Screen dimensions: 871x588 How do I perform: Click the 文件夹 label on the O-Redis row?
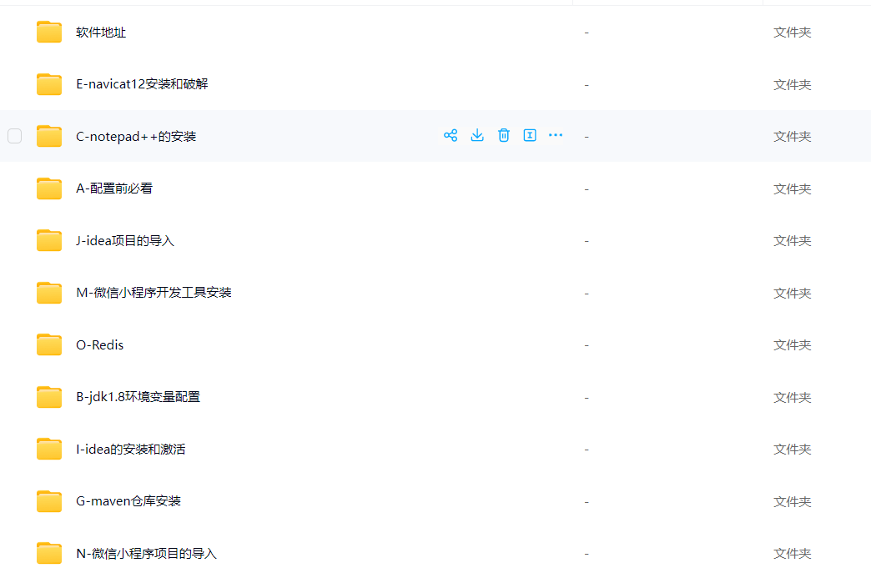791,344
